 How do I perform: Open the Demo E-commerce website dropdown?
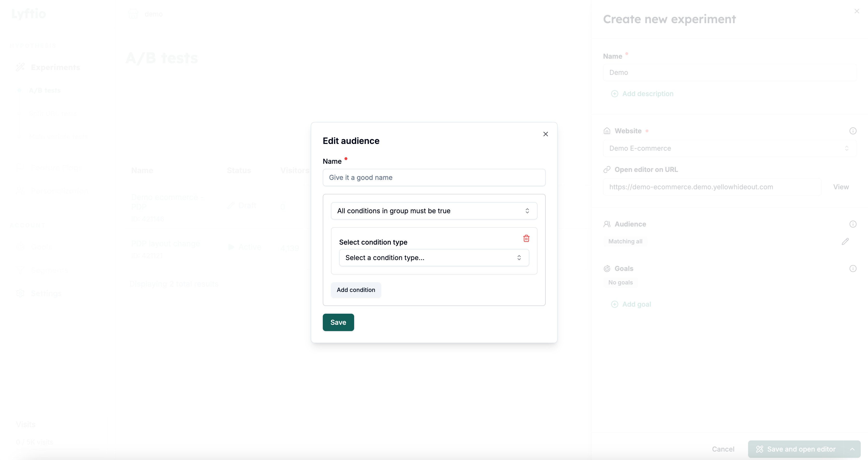tap(729, 149)
